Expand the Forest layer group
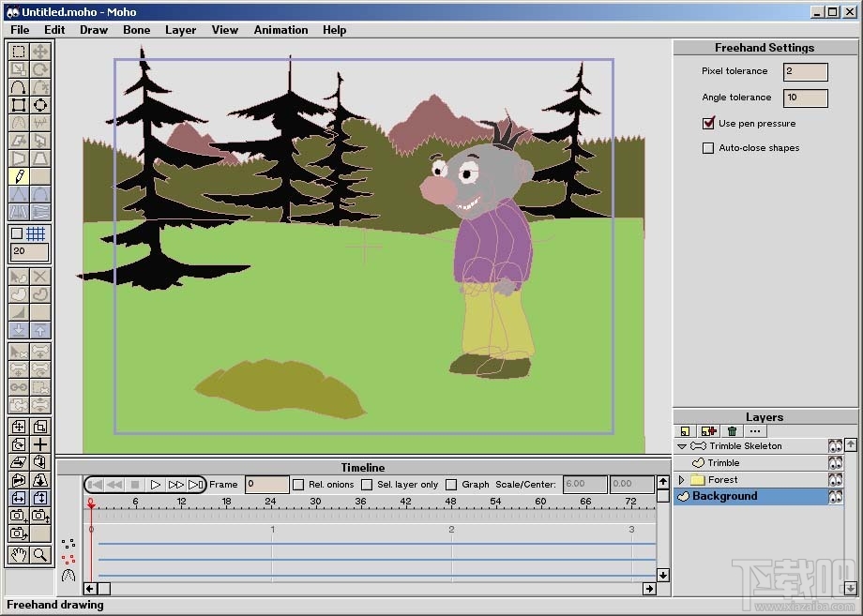This screenshot has width=863, height=616. click(682, 480)
